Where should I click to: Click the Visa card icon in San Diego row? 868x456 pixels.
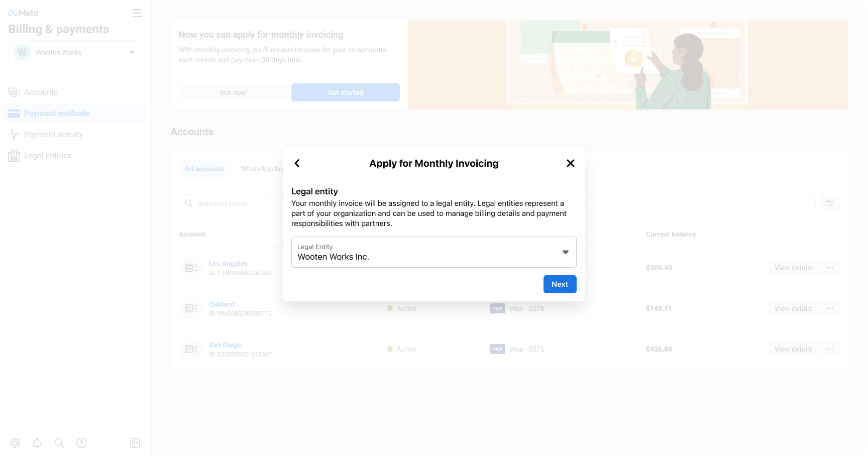pyautogui.click(x=498, y=349)
